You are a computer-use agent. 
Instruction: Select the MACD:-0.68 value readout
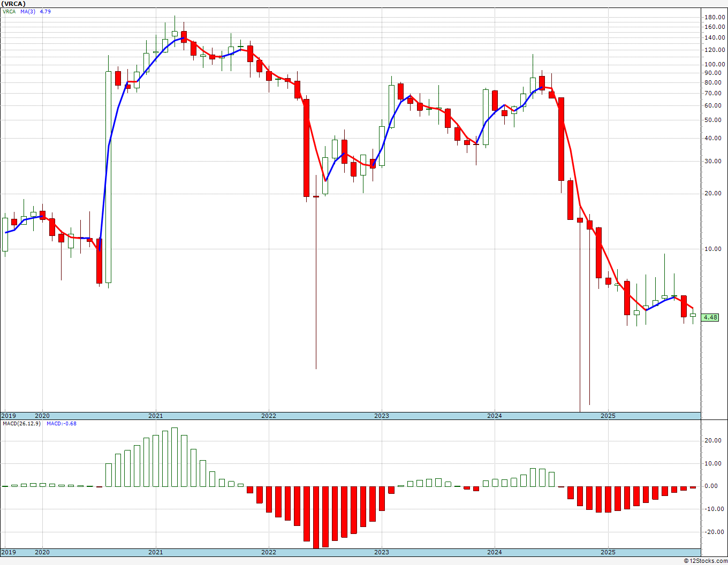62,424
